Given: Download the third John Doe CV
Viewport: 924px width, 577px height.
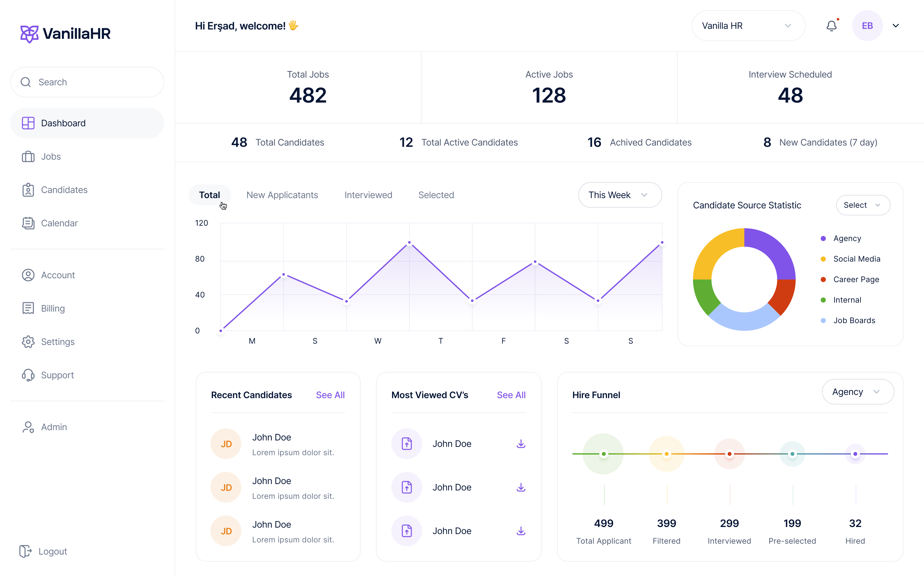Looking at the screenshot, I should [x=521, y=531].
